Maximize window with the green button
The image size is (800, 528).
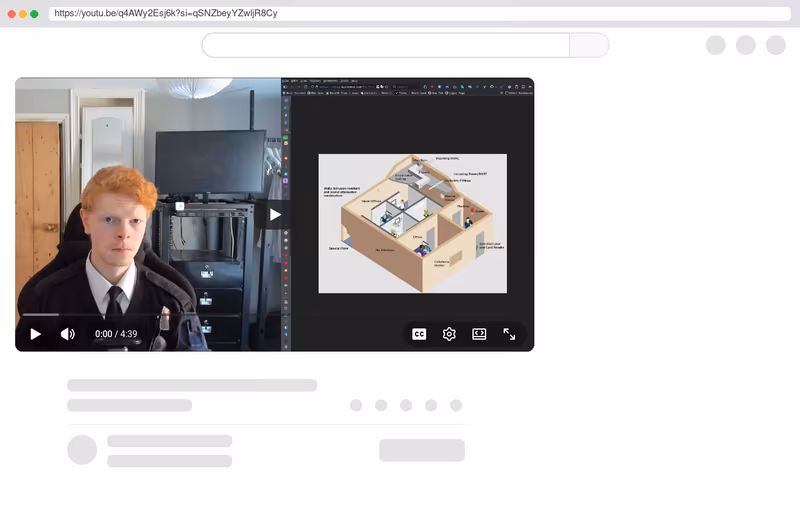click(34, 14)
